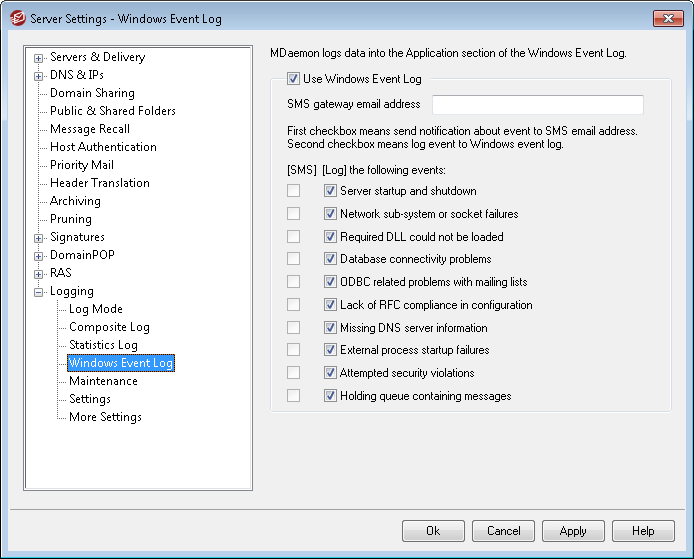Uncheck Log for Attempted security violations
This screenshot has height=559, width=694.
[330, 373]
